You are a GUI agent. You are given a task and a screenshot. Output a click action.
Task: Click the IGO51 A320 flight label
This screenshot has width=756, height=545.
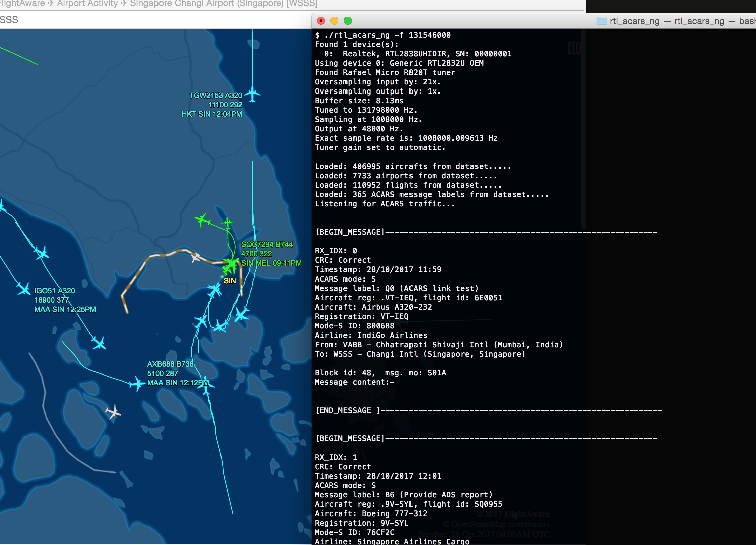[x=65, y=300]
